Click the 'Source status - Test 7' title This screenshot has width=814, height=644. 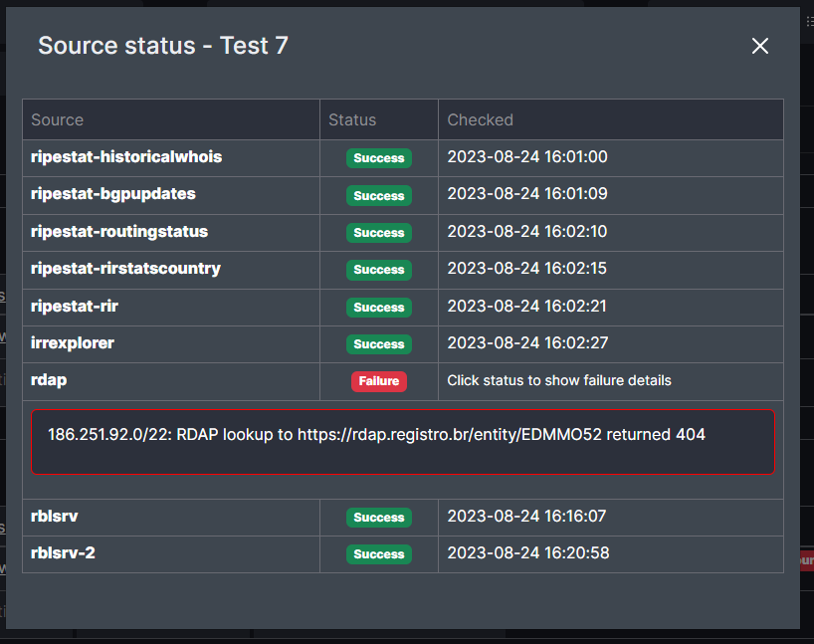163,46
